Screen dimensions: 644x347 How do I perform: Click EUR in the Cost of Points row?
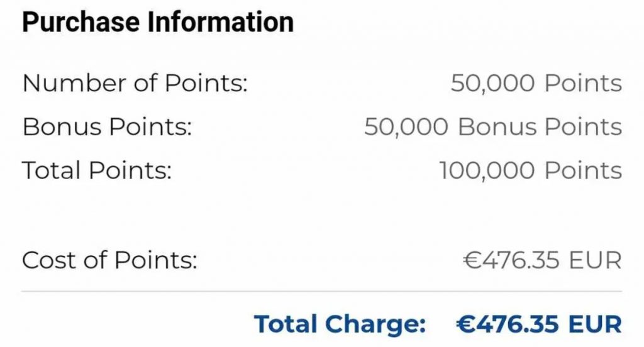(x=596, y=261)
